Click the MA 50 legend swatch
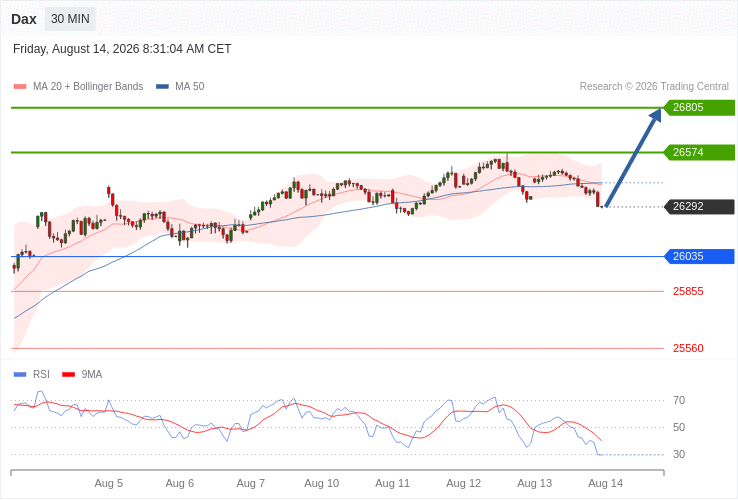The width and height of the screenshot is (738, 500). point(162,87)
